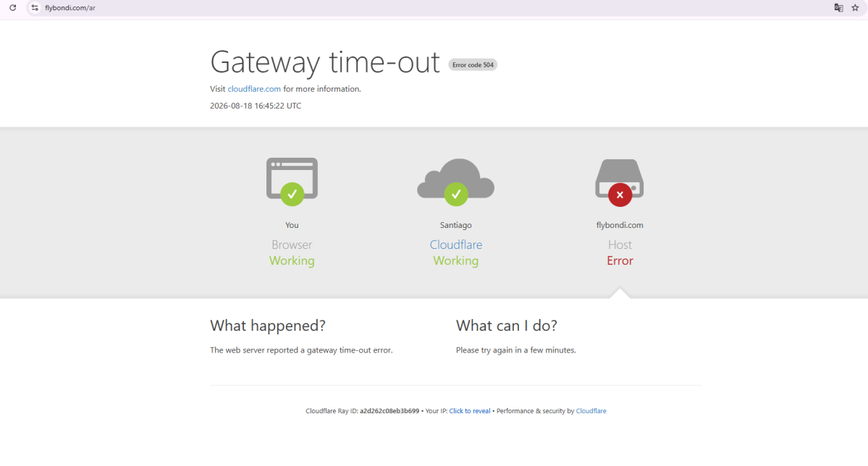Viewport: 868px width, 466px height.
Task: Click the You label under browser icon
Action: pyautogui.click(x=292, y=225)
